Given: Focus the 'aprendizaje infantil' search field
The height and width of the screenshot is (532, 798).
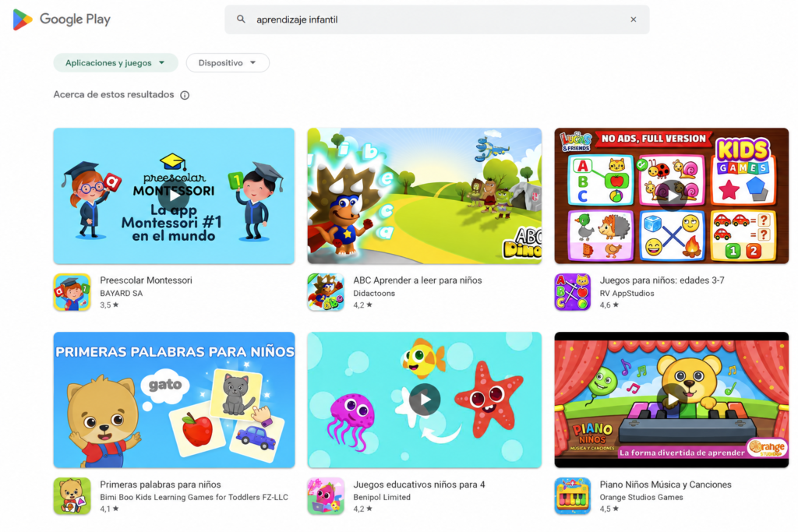Looking at the screenshot, I should tap(436, 19).
